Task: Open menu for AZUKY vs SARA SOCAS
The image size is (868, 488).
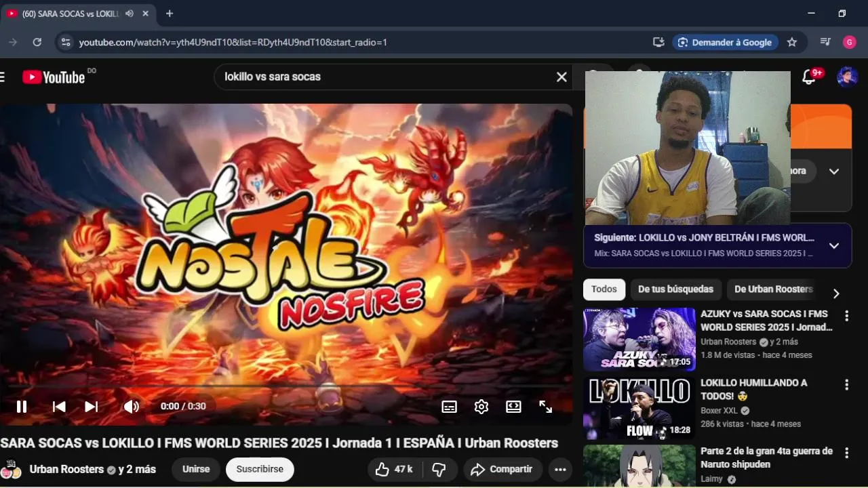Action: tap(846, 316)
